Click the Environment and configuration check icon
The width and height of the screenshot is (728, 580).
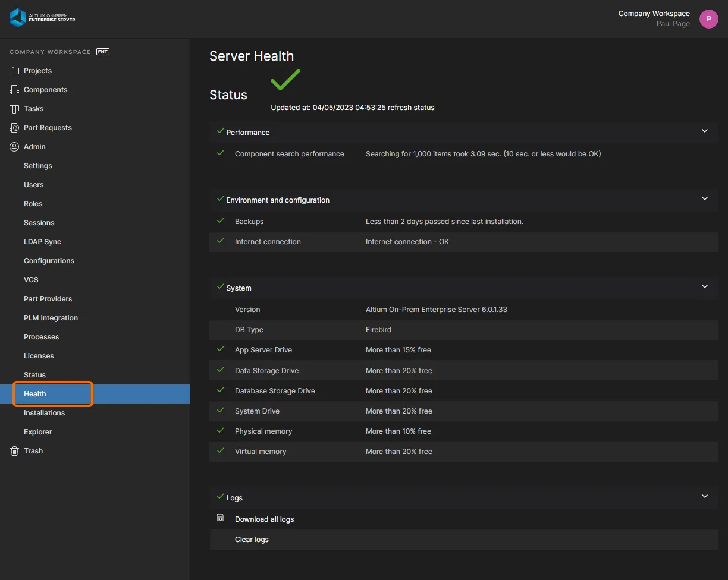click(221, 198)
